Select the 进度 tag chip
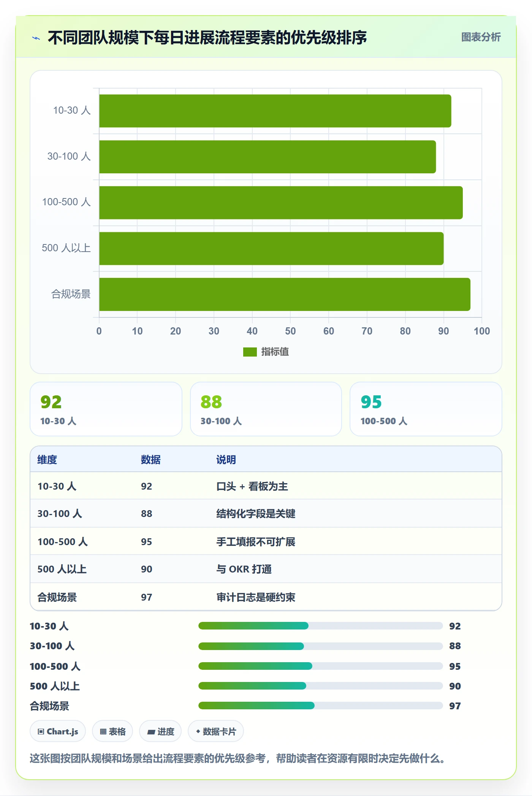 pos(160,731)
